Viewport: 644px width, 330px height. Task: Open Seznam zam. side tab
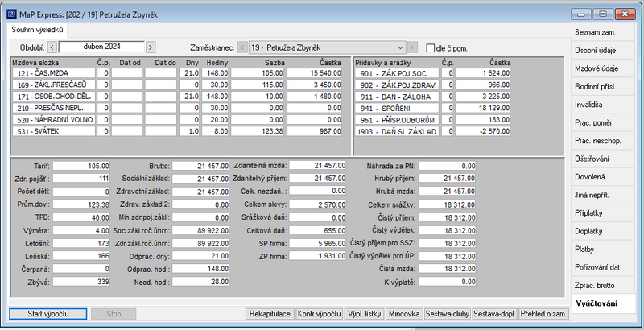pos(603,32)
